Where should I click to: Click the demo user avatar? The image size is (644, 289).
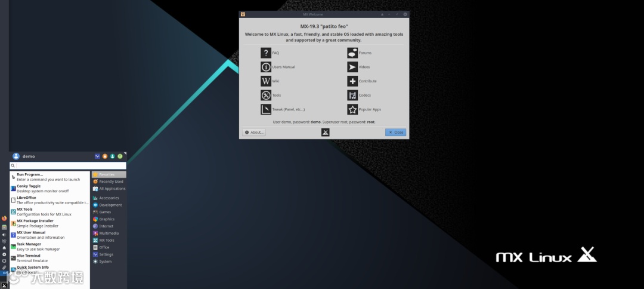(16, 156)
